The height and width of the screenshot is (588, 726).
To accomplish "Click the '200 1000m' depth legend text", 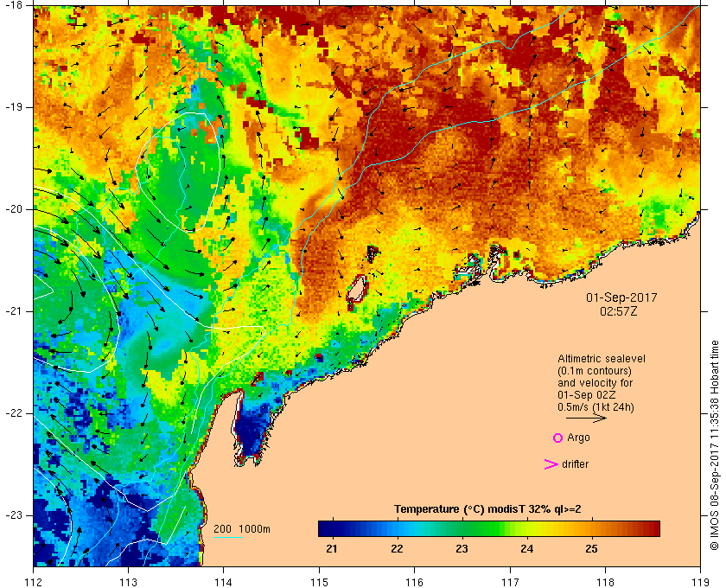I will click(x=242, y=529).
